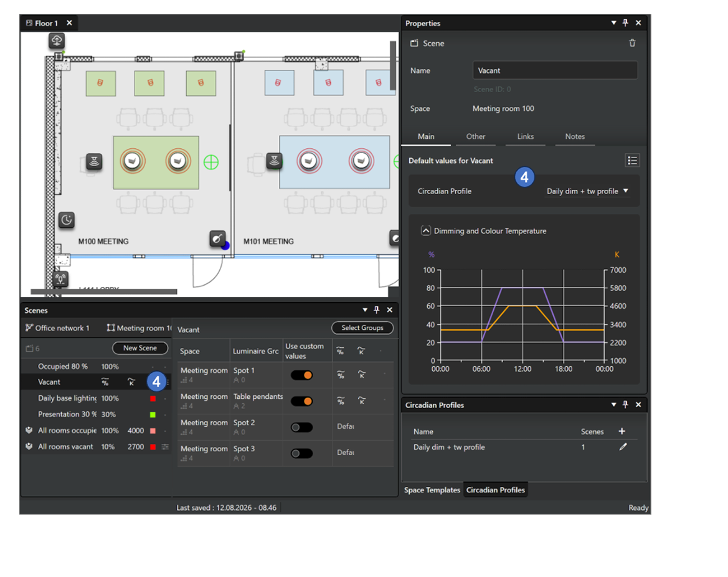Select the occupancy sensor icon in M100 Meeting

pyautogui.click(x=94, y=162)
